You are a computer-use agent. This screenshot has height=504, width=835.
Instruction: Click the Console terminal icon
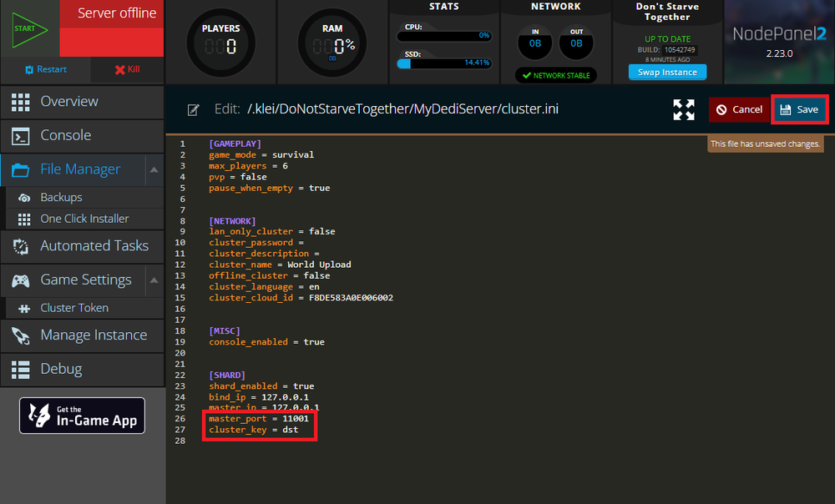pyautogui.click(x=21, y=135)
